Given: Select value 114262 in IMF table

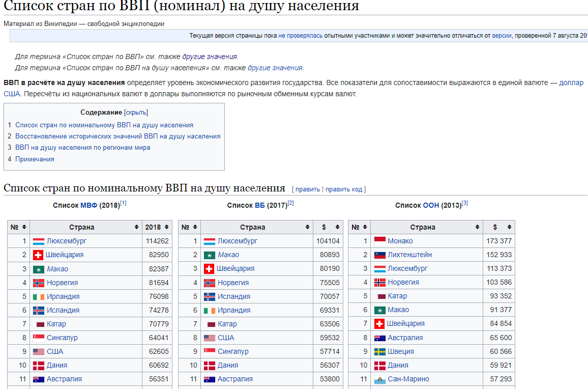Looking at the screenshot, I should (157, 241).
